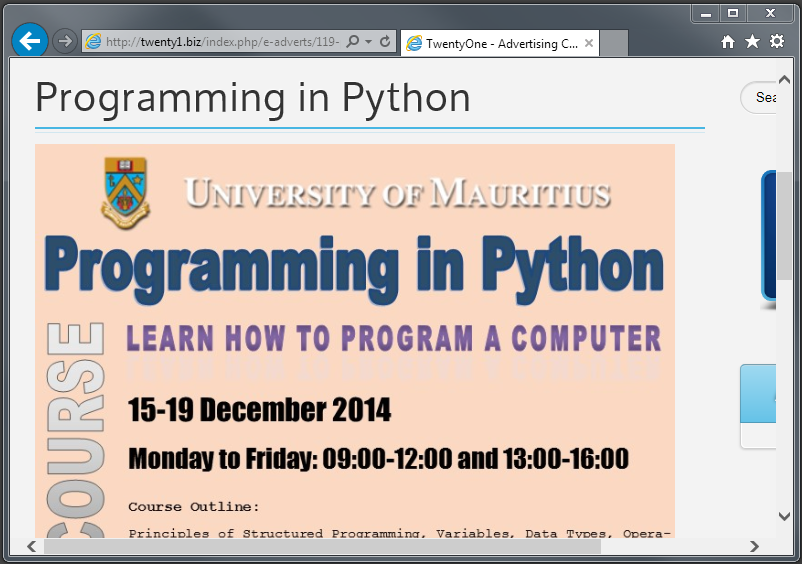
Task: Click the address bar URL field
Action: coord(222,41)
